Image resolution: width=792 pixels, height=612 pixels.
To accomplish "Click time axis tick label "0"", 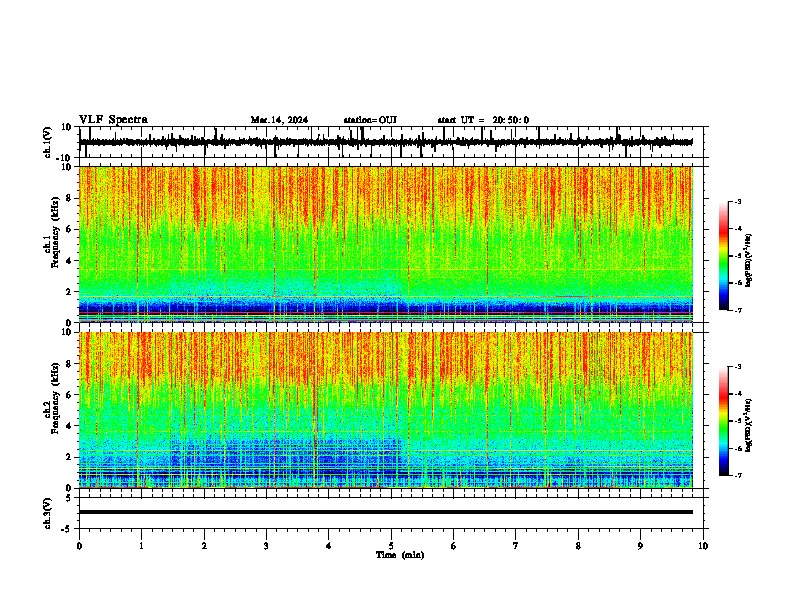I will [79, 546].
